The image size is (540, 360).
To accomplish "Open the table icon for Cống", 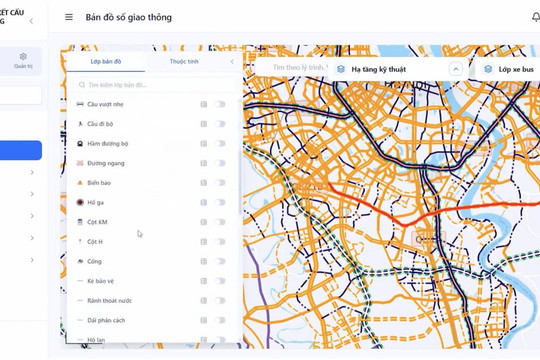I will [204, 261].
